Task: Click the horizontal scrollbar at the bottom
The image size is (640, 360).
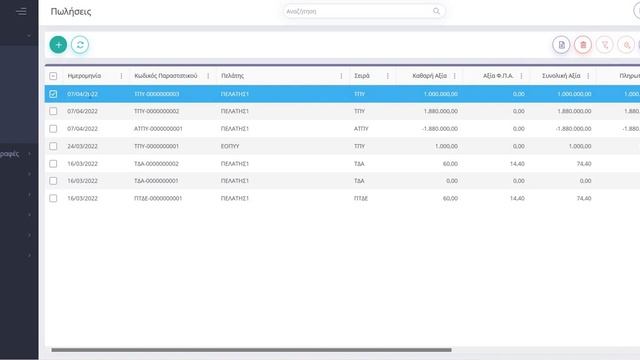Action: coord(251,350)
